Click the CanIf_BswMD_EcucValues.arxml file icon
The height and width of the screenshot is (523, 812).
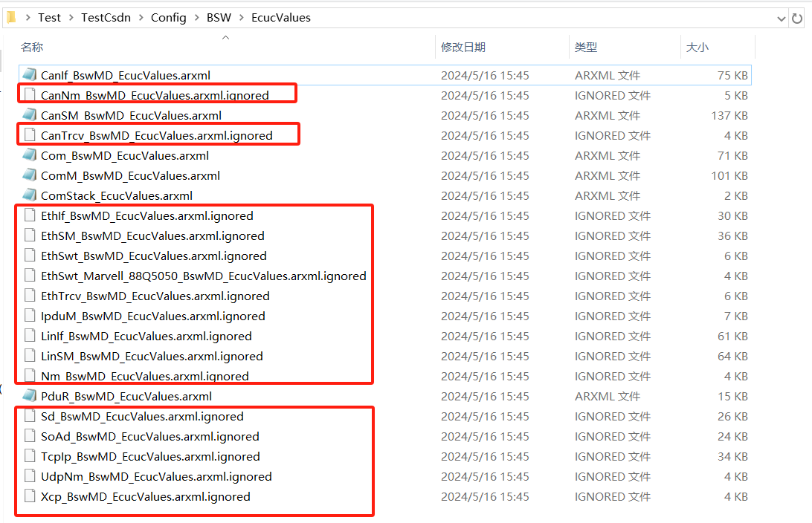[x=29, y=75]
